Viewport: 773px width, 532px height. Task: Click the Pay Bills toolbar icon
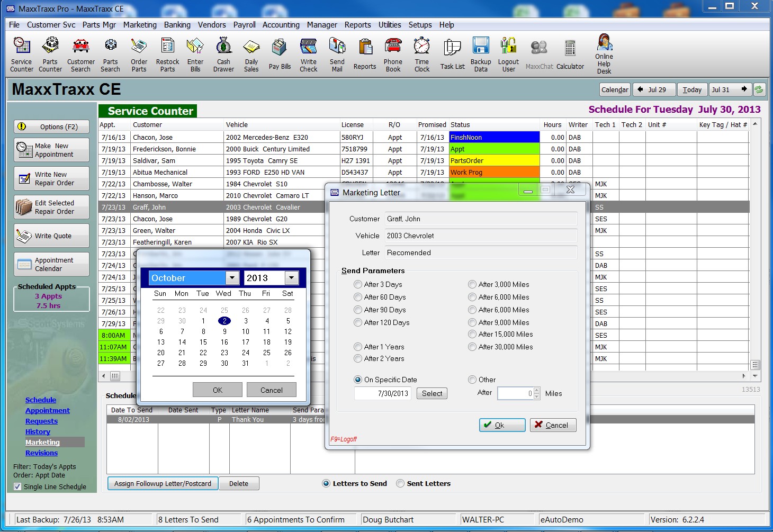(x=280, y=54)
